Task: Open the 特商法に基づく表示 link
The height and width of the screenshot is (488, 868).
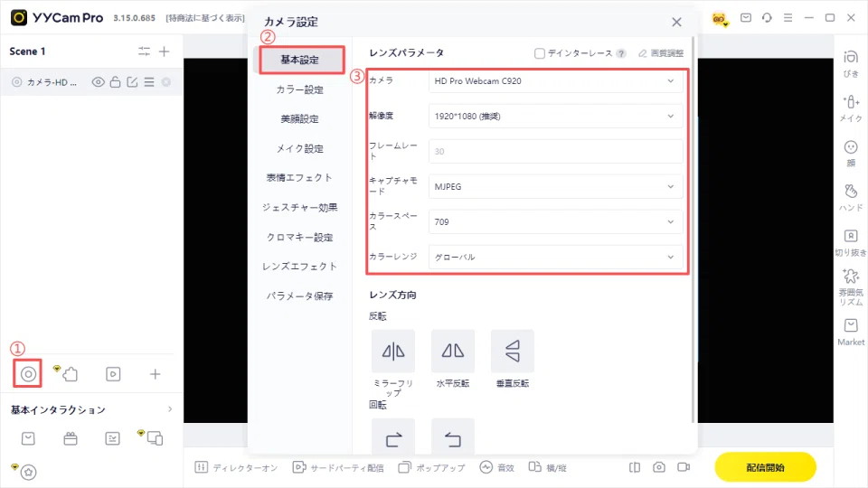Action: click(205, 18)
